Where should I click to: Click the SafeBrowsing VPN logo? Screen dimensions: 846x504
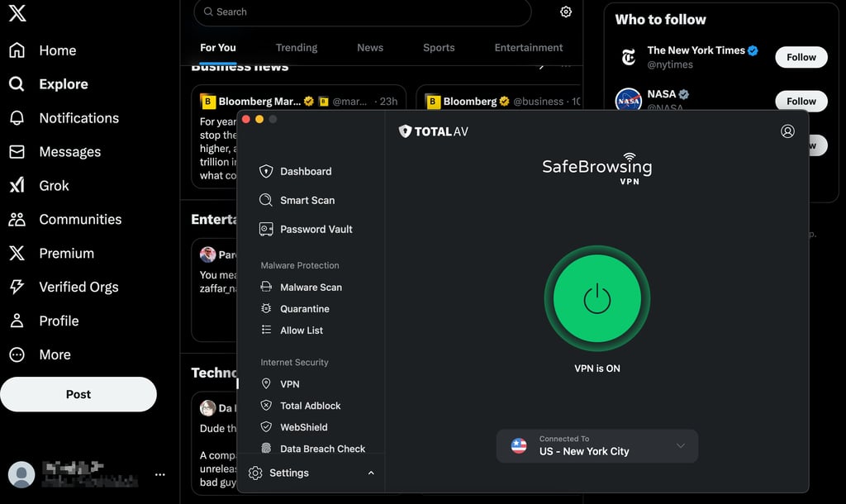(x=596, y=169)
